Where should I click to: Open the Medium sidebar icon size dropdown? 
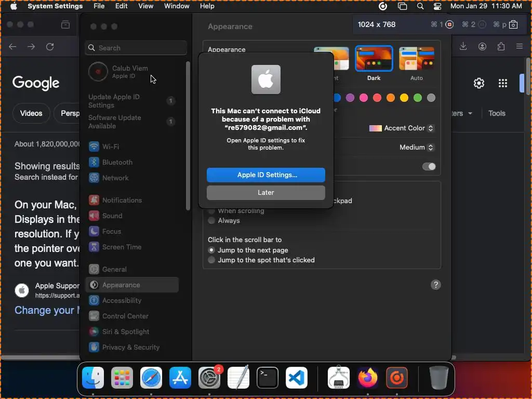[x=417, y=147]
